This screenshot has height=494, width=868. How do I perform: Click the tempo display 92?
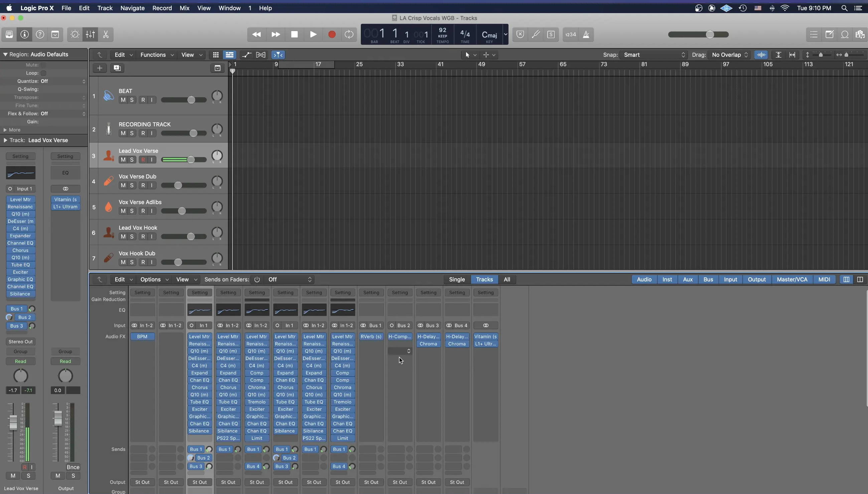tap(442, 30)
